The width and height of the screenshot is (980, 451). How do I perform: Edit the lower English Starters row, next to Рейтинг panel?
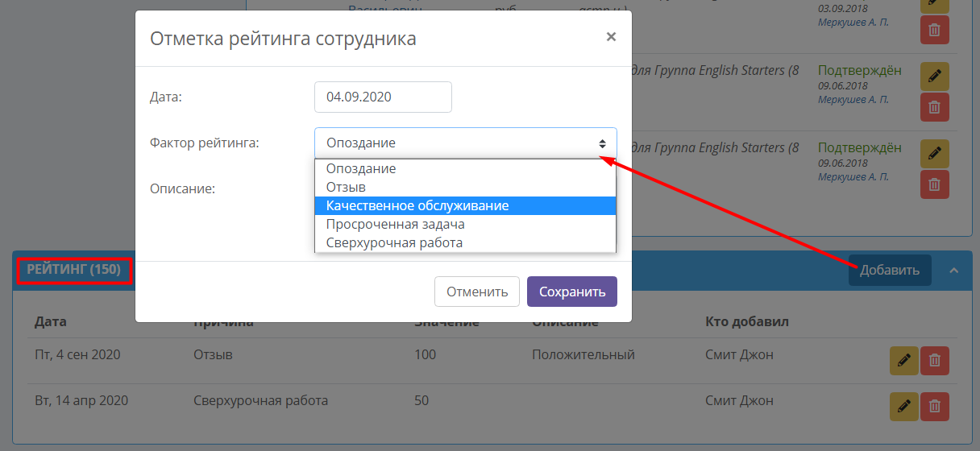point(935,154)
